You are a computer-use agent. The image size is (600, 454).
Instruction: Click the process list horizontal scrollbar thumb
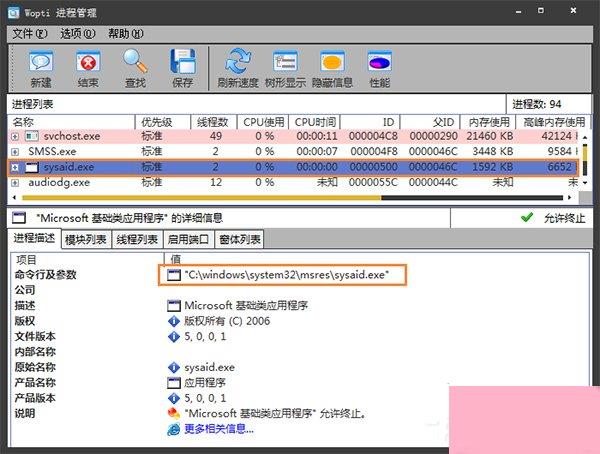coord(202,198)
